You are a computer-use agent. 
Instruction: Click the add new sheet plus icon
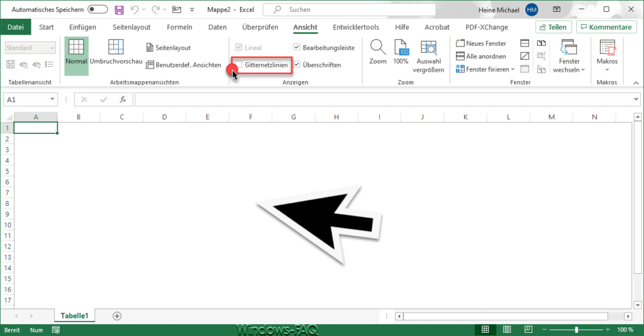click(117, 316)
